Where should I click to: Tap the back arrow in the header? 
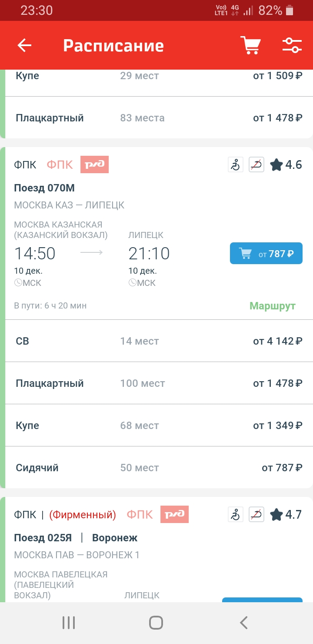tap(24, 46)
